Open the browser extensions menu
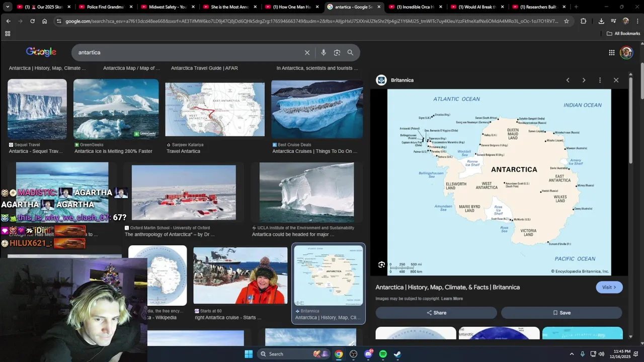This screenshot has height=362, width=644. coord(584,21)
